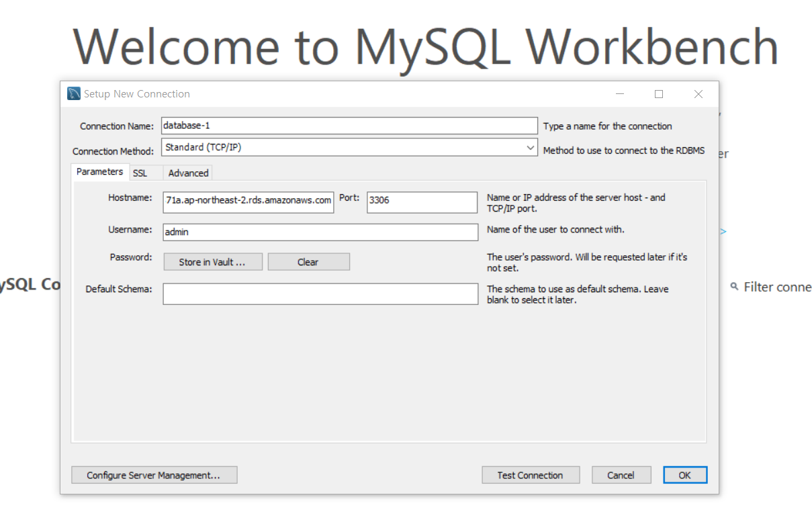The height and width of the screenshot is (524, 812).
Task: Click the Default Schema input field
Action: pyautogui.click(x=320, y=294)
